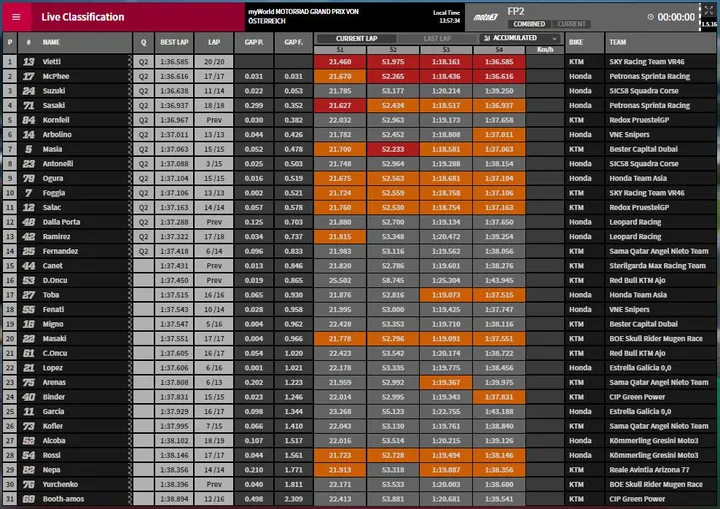Viewport: 720px width, 509px height.
Task: Sort by the NAME column header
Action: tap(75, 42)
